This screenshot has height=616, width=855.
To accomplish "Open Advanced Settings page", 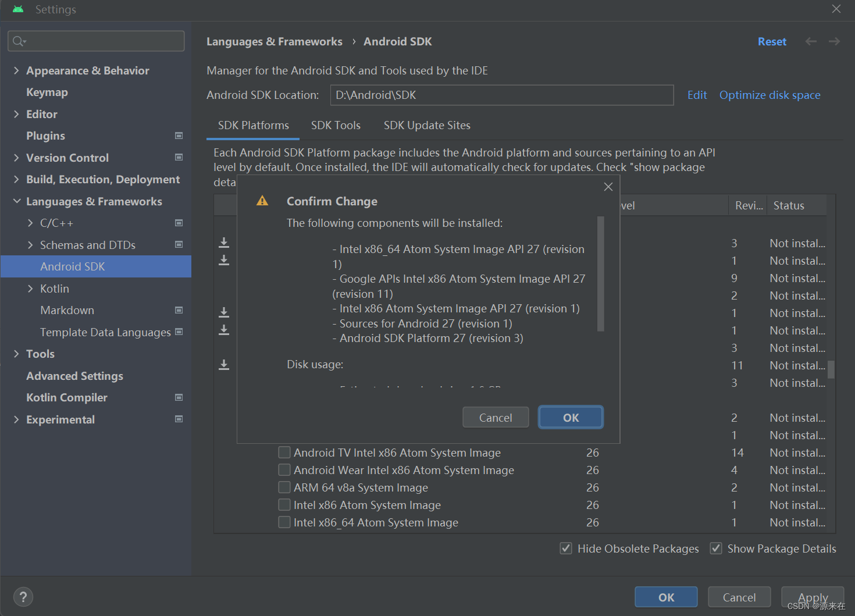I will (x=74, y=376).
